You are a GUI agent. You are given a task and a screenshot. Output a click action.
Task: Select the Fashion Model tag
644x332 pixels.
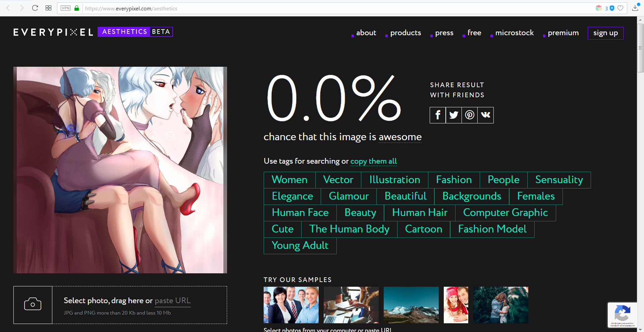coord(492,229)
